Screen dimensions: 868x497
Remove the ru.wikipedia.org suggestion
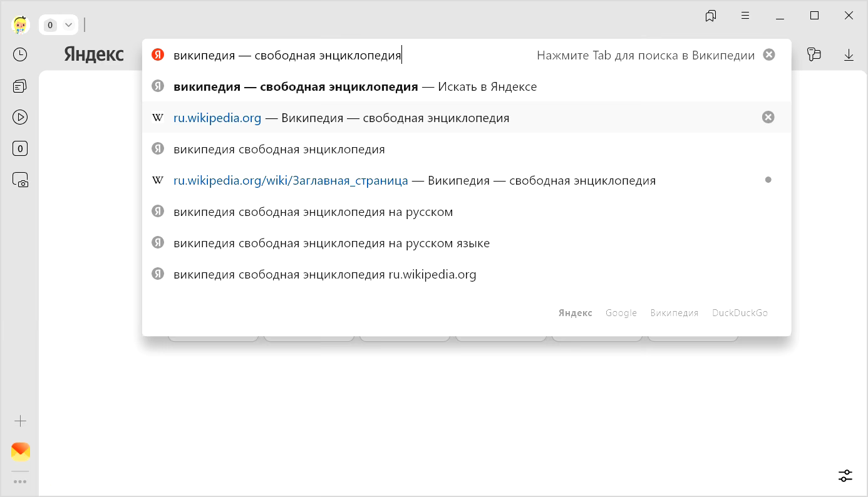(768, 118)
